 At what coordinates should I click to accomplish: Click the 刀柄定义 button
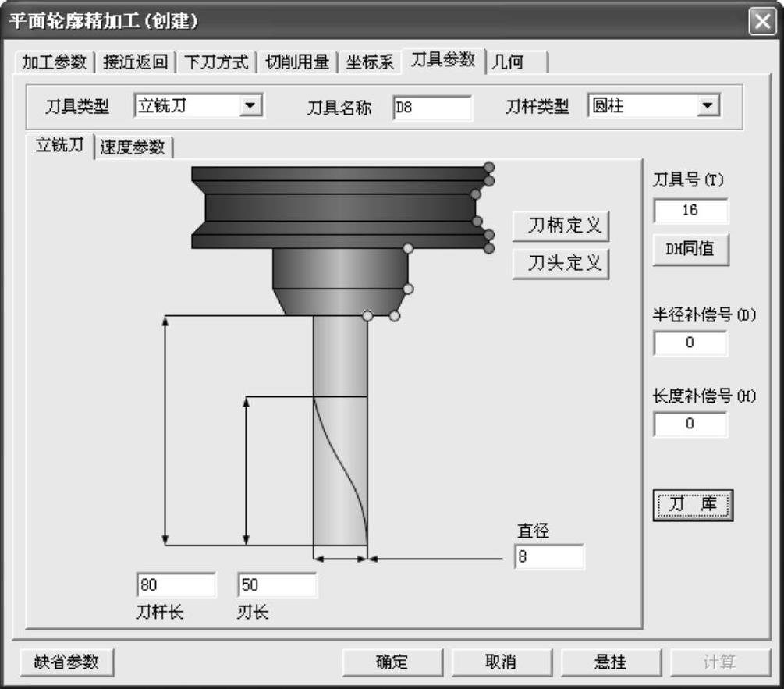tap(561, 226)
